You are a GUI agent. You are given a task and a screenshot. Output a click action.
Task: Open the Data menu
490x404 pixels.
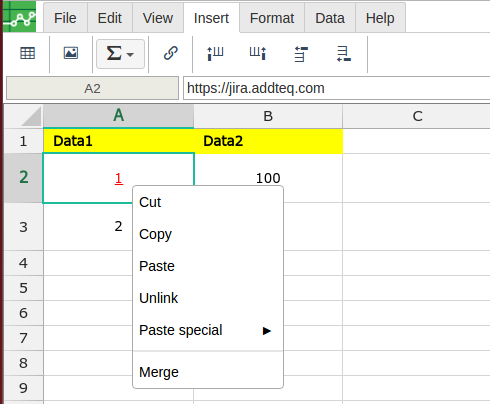pyautogui.click(x=330, y=18)
